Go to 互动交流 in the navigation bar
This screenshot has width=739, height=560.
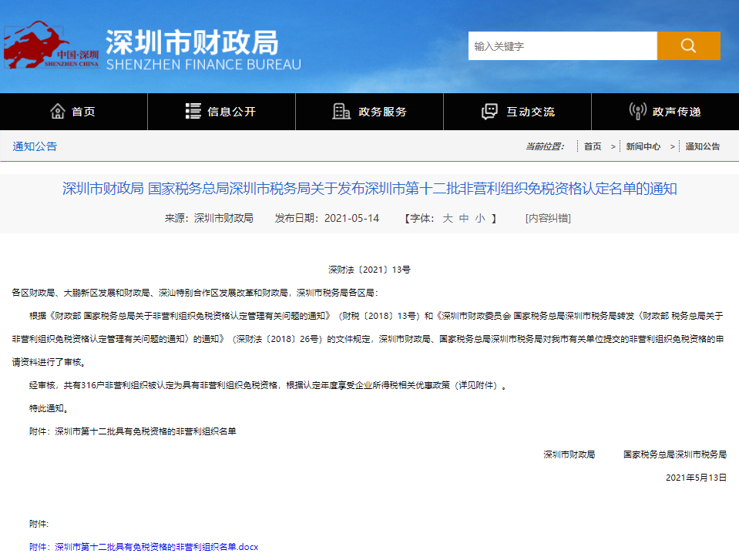tap(530, 112)
